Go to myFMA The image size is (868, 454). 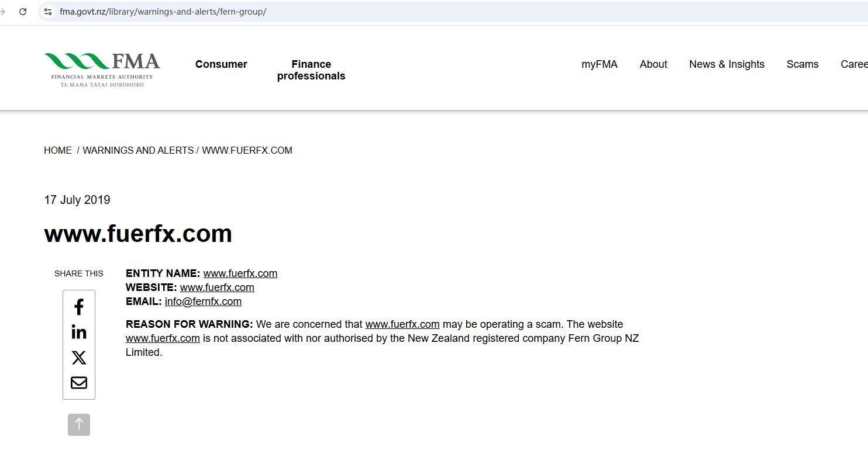599,64
